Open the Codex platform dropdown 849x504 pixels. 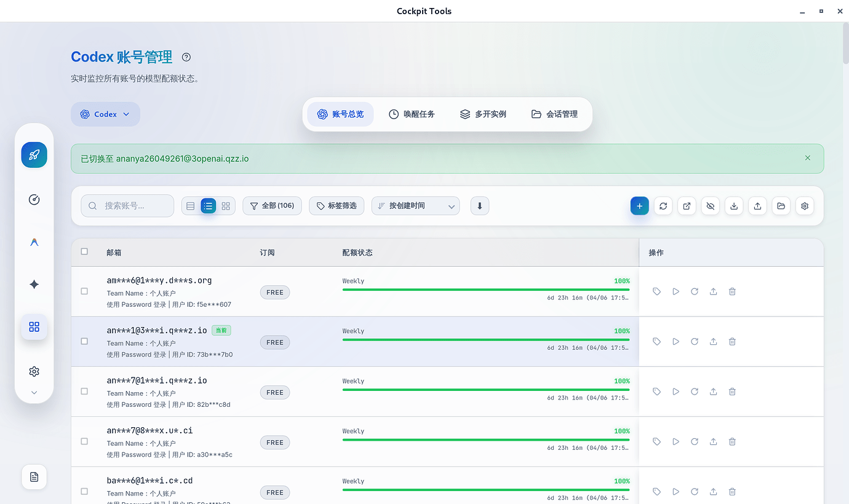tap(105, 114)
